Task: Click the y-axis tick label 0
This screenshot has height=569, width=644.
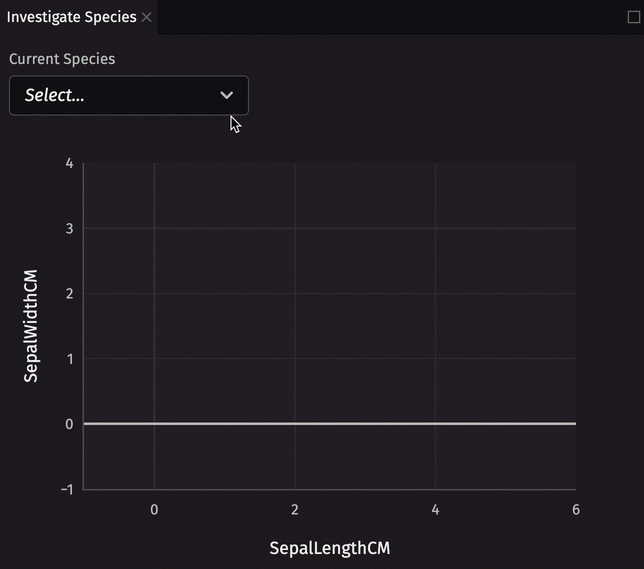Action: pyautogui.click(x=69, y=424)
